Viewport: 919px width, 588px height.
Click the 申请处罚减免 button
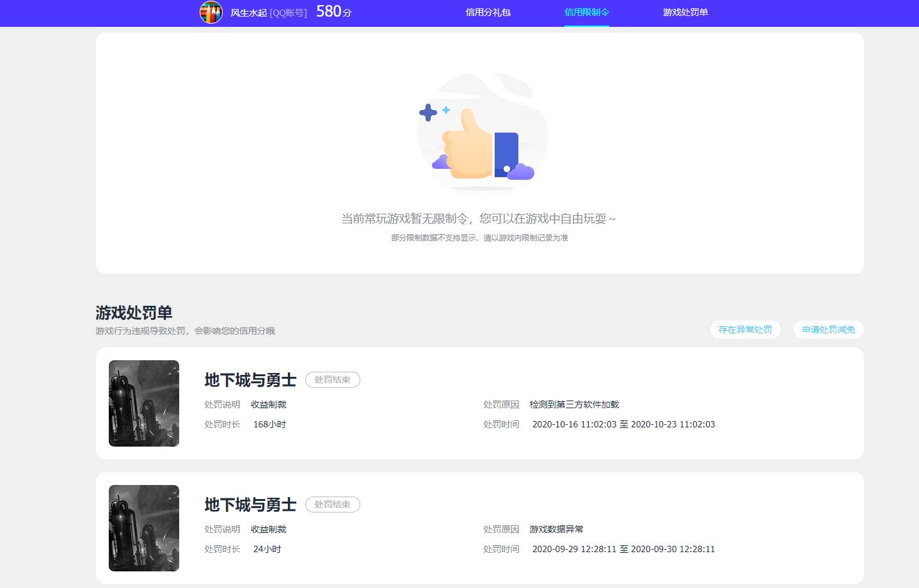point(828,329)
